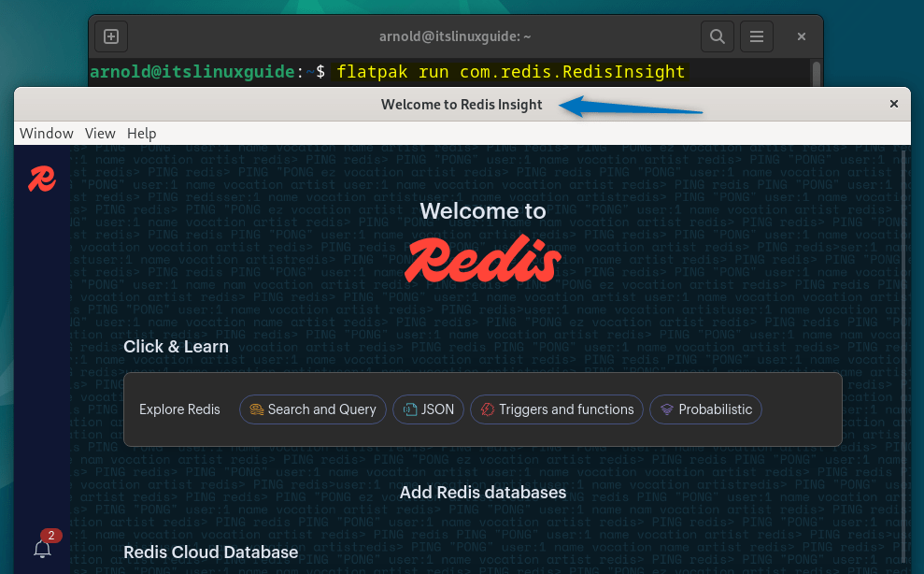Screen dimensions: 924x574
Task: Open a new tab in the terminal
Action: [111, 36]
